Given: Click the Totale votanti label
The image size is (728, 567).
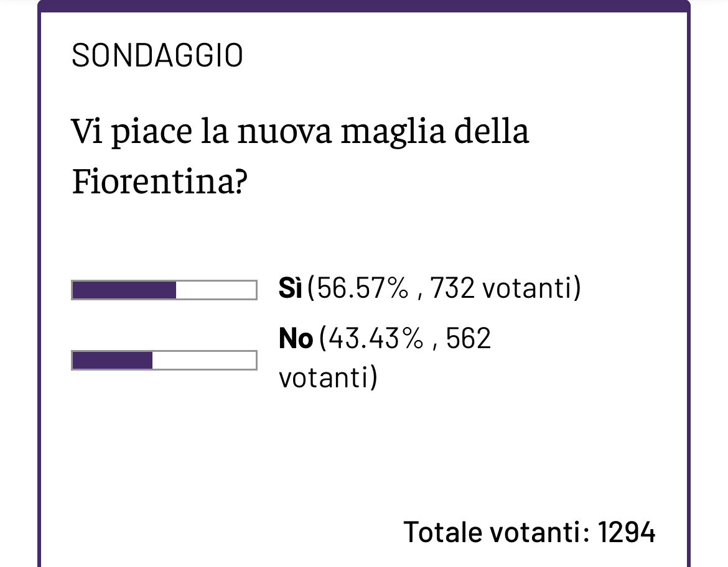Looking at the screenshot, I should 496,532.
